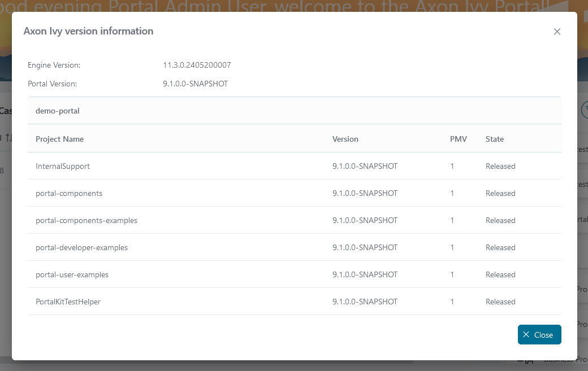Click the PMV value of portal-developer-examples row

[452, 247]
